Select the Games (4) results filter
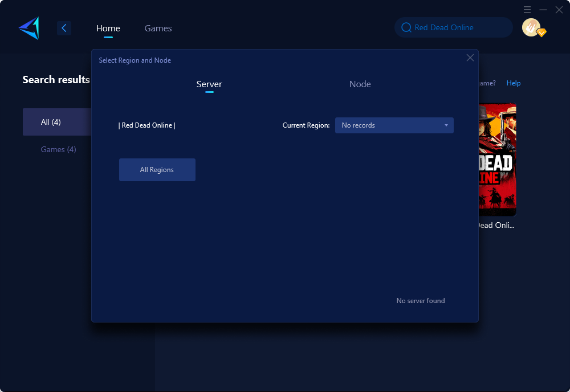 point(58,149)
